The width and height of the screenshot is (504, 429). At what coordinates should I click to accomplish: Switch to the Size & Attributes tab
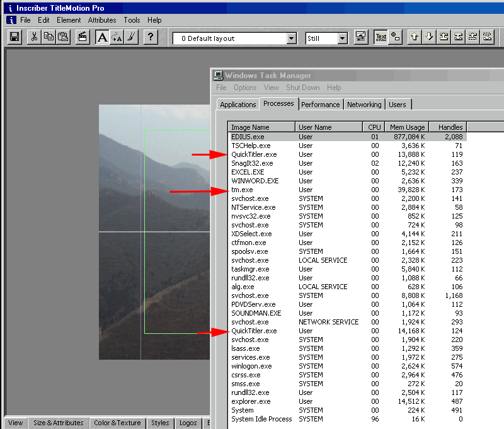[58, 423]
